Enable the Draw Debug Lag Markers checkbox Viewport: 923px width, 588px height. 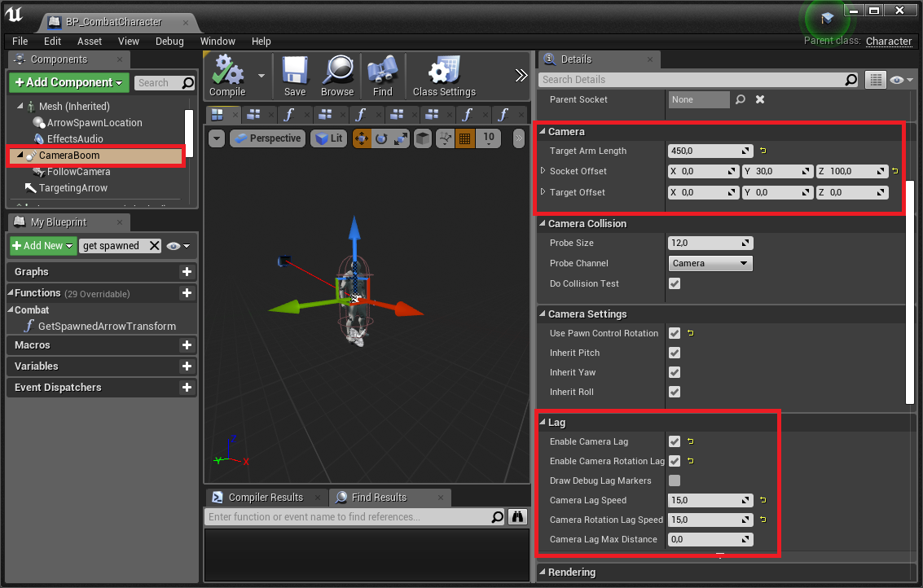click(675, 480)
